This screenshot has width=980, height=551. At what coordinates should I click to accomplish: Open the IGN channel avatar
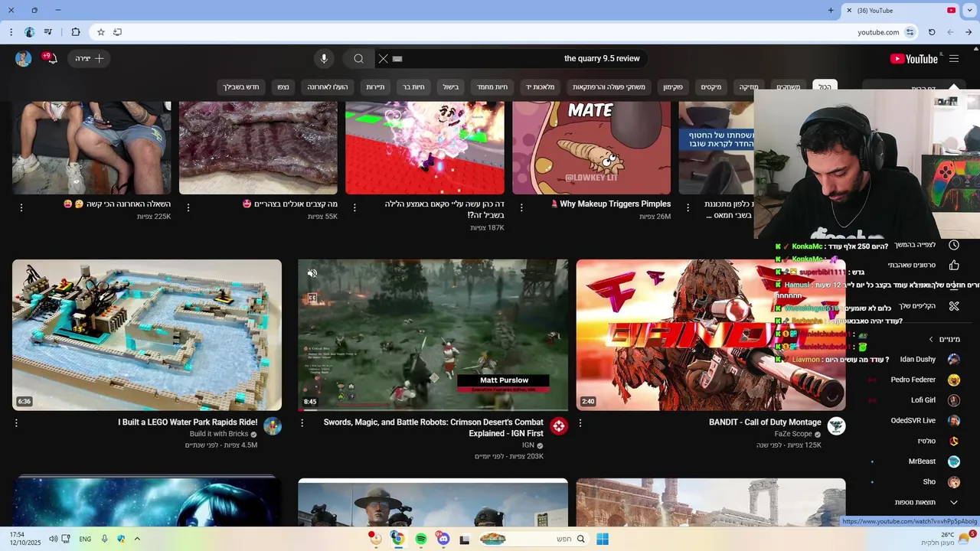click(x=559, y=426)
